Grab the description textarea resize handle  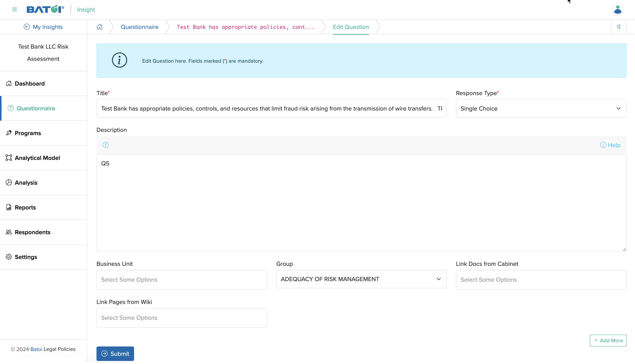pyautogui.click(x=624, y=249)
